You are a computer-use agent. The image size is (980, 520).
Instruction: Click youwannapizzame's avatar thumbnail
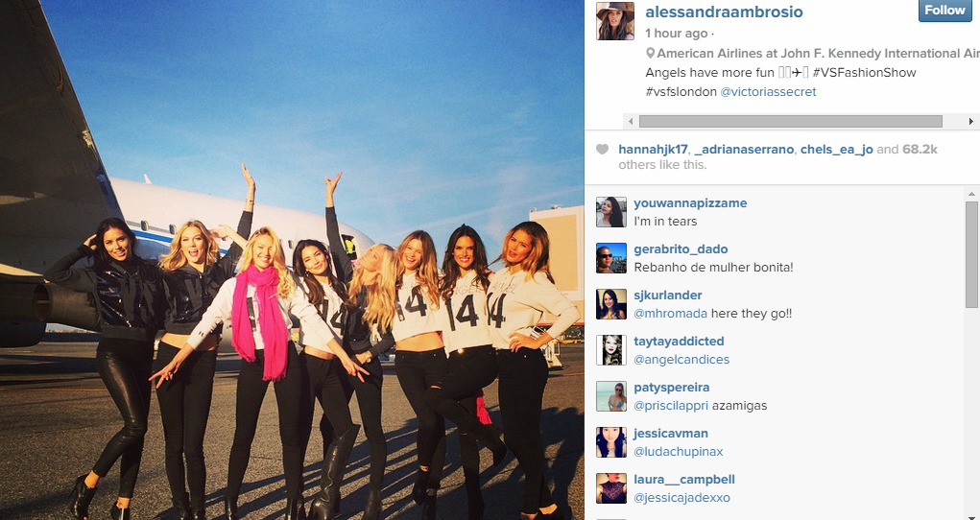pyautogui.click(x=611, y=212)
